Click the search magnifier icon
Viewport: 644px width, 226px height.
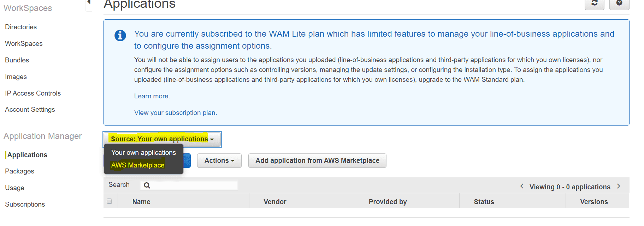coord(147,185)
